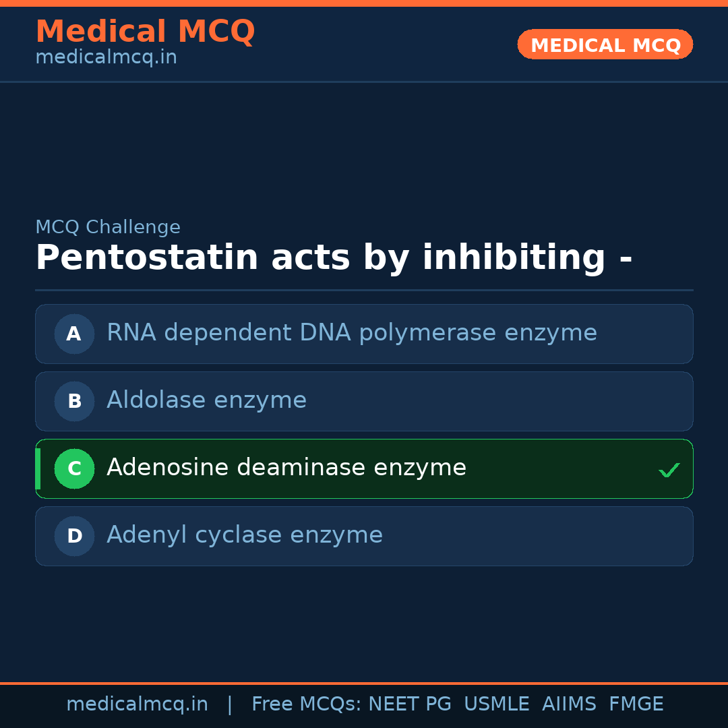Click the green bar beside option C
728x728 pixels.
pyautogui.click(x=38, y=468)
